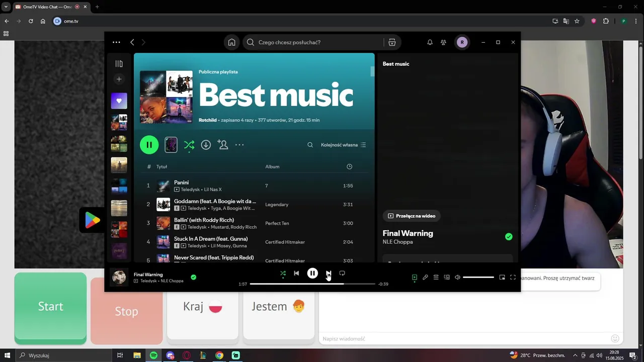The width and height of the screenshot is (644, 362).
Task: Open a new browser tab
Action: 97,7
